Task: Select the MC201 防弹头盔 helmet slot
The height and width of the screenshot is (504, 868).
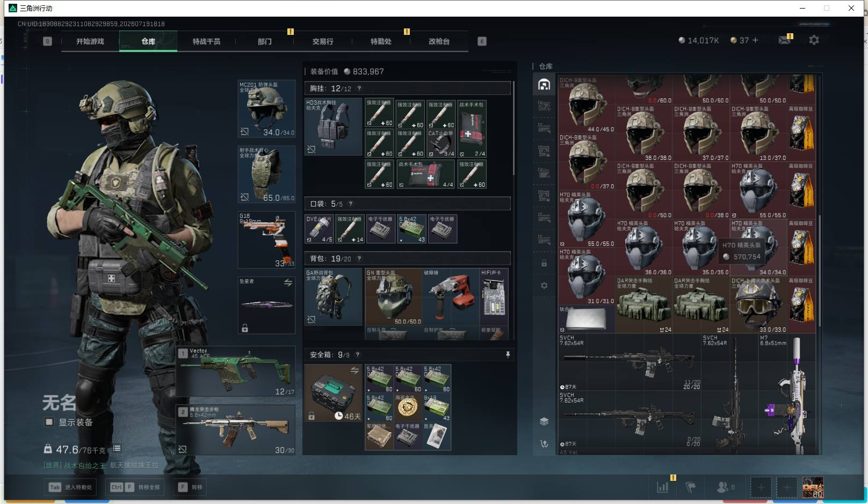Action: pos(266,109)
